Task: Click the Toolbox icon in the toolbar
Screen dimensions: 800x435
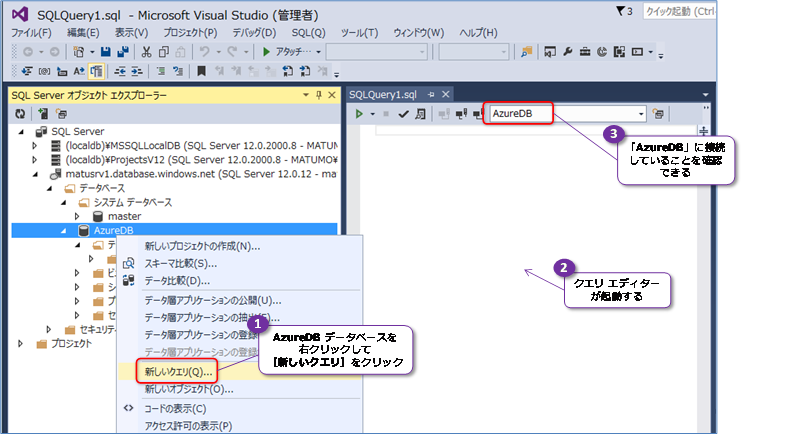Action: pyautogui.click(x=585, y=52)
